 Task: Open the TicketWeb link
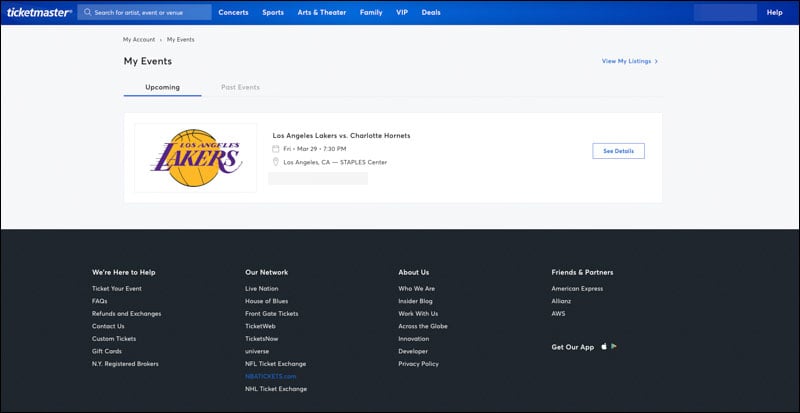(260, 326)
